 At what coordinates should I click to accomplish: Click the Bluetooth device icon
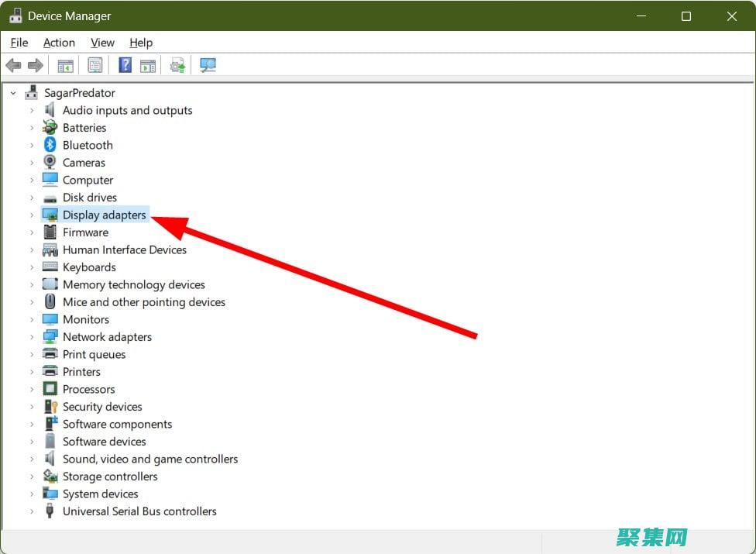point(50,145)
